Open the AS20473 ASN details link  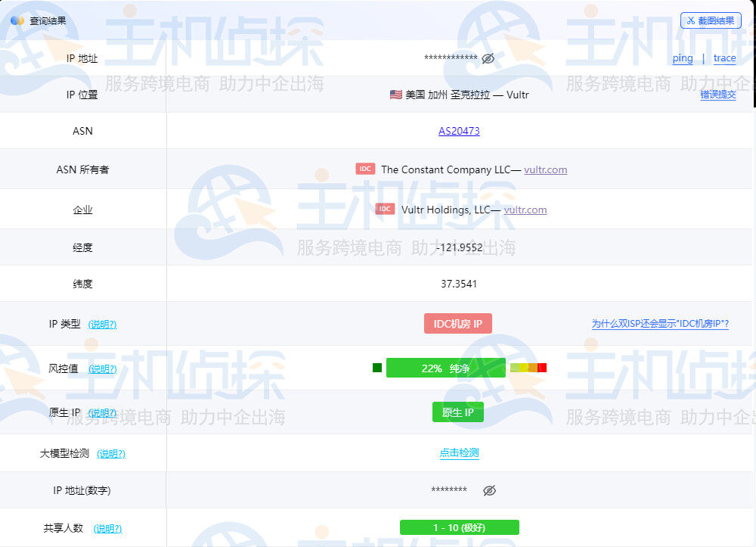[461, 131]
